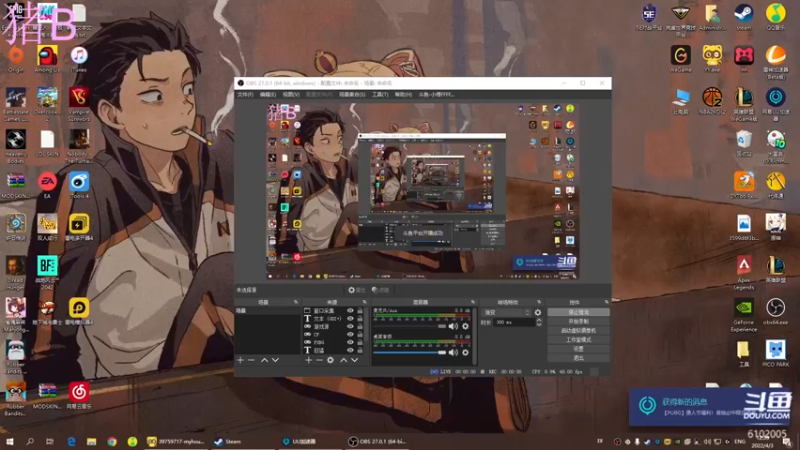Image resolution: width=800 pixels, height=450 pixels.
Task: Open the 工具(T) menu
Action: tap(380, 94)
